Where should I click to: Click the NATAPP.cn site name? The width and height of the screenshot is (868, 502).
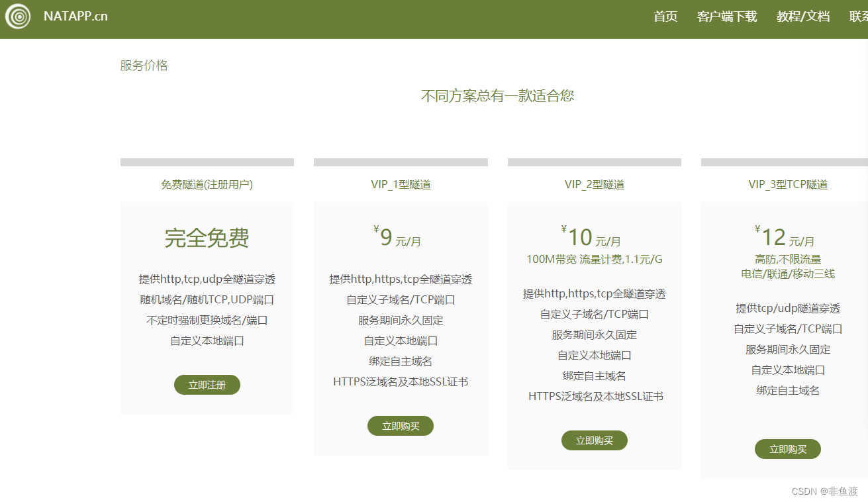(x=75, y=17)
